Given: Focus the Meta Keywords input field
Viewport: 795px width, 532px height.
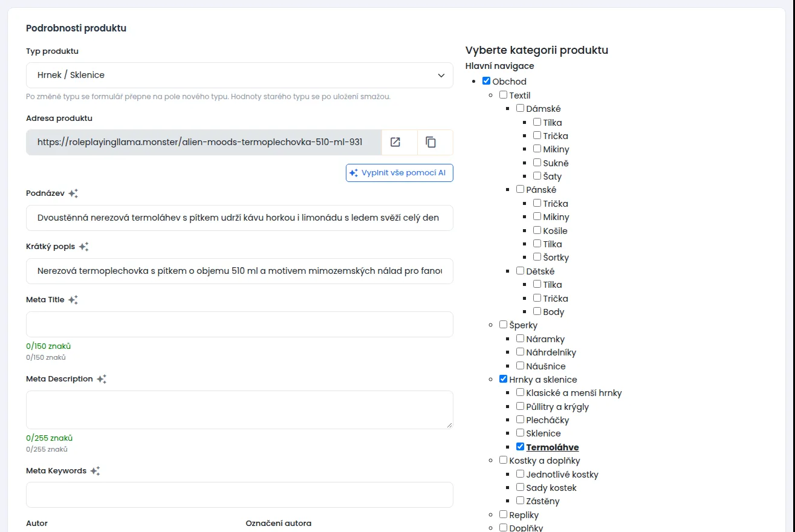Looking at the screenshot, I should (239, 495).
